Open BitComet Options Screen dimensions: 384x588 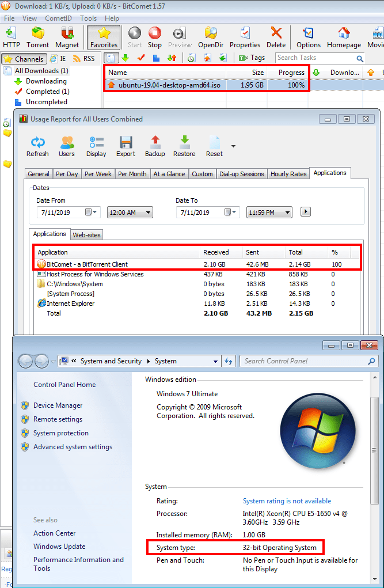pyautogui.click(x=308, y=37)
